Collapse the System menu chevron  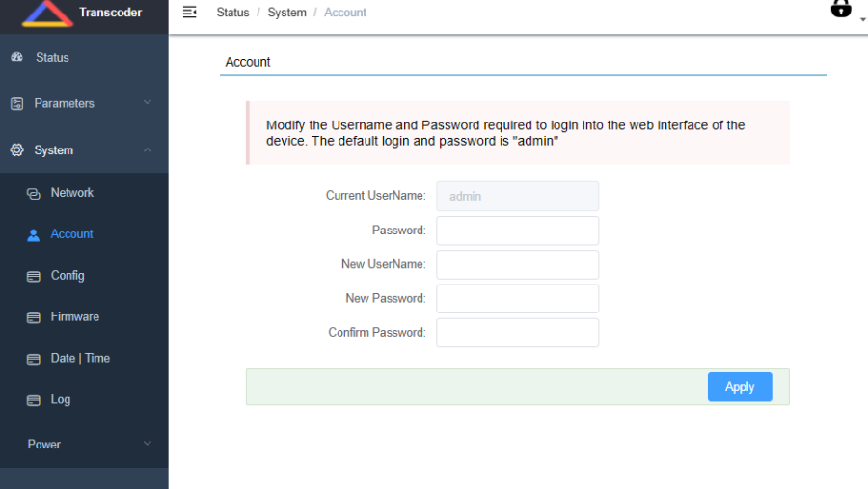148,150
